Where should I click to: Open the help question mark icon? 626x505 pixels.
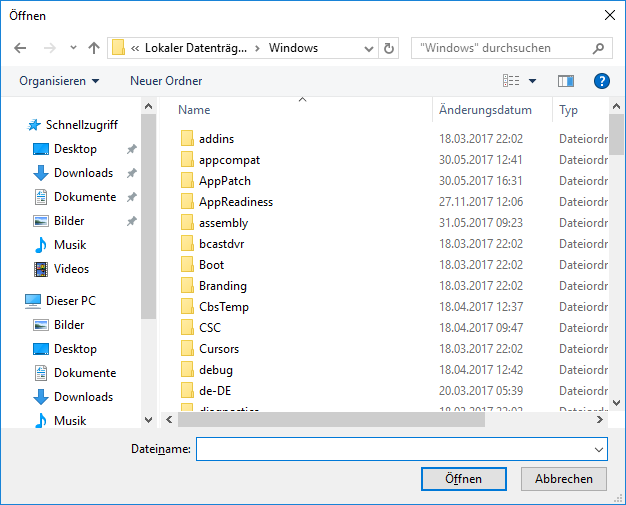[601, 81]
